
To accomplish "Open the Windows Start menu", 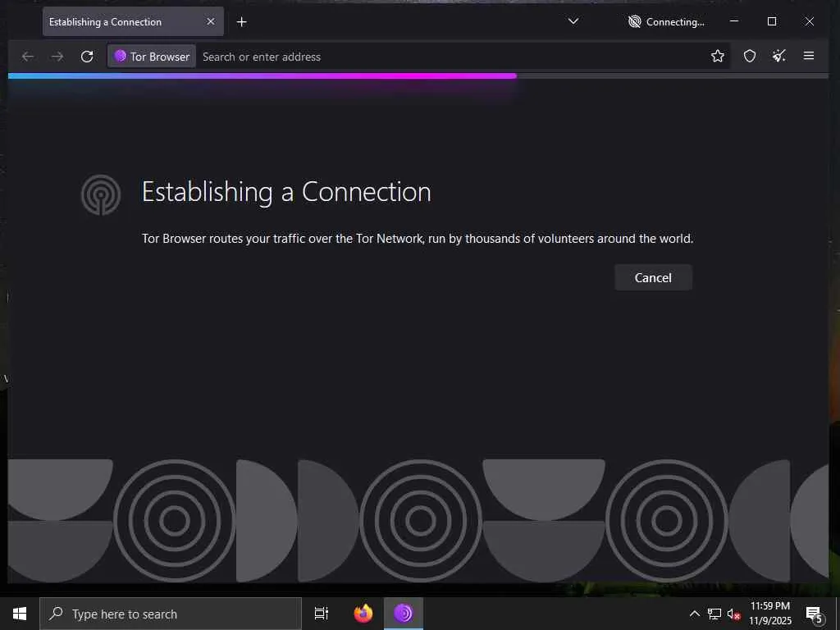I will (20, 614).
